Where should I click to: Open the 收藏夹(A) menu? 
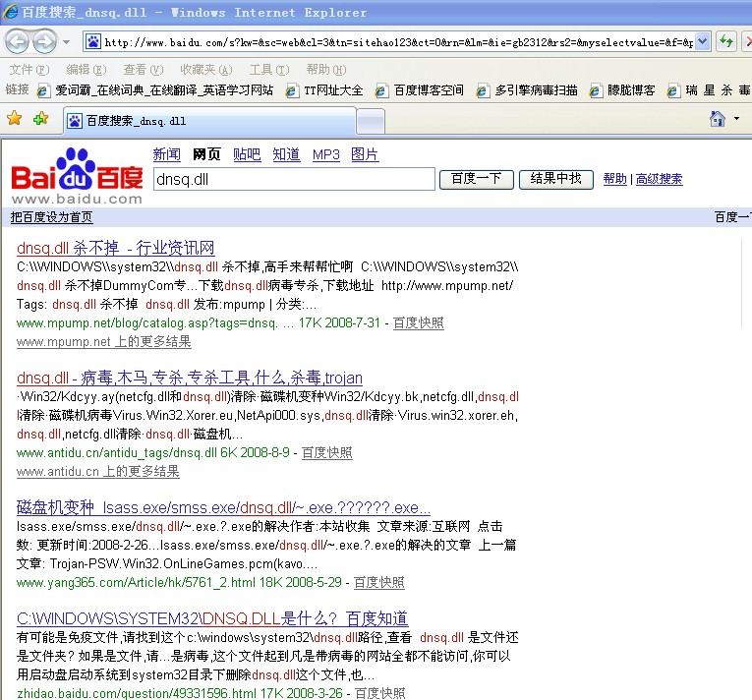206,70
